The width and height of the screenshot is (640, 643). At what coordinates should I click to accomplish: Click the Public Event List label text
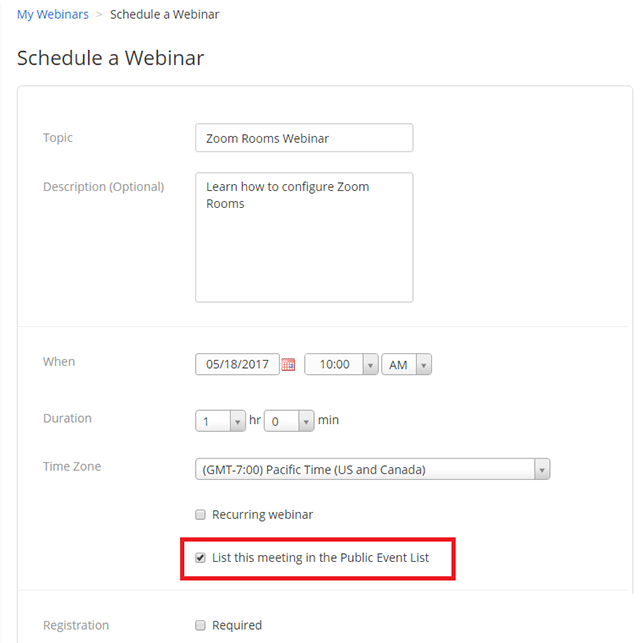click(320, 558)
